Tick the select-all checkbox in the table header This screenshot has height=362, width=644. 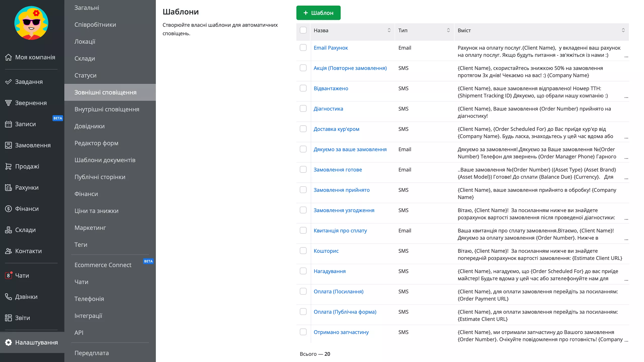click(303, 30)
